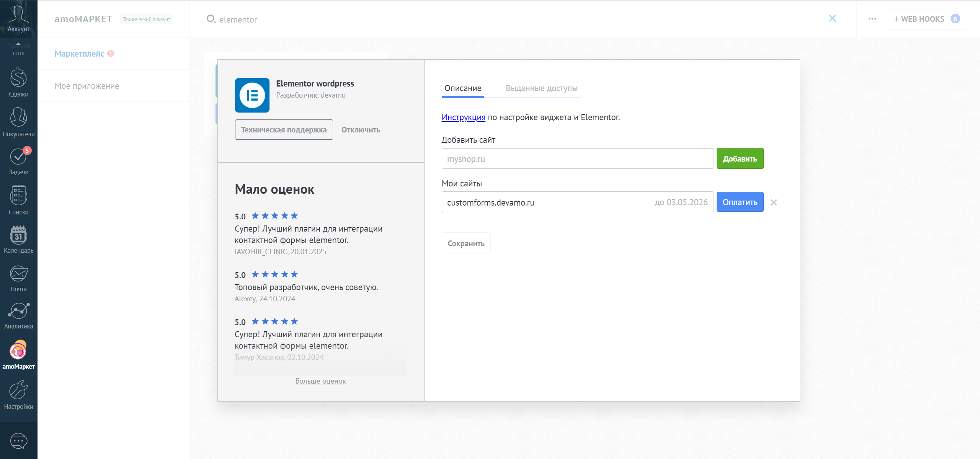Open the Инструкция link

click(x=463, y=118)
